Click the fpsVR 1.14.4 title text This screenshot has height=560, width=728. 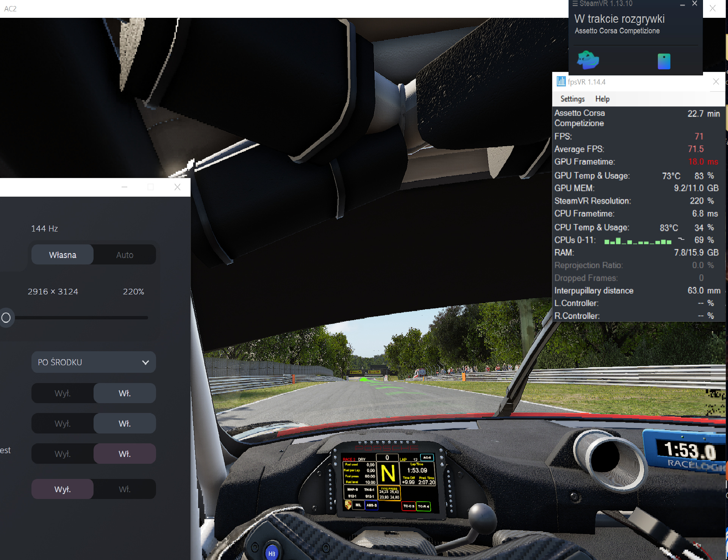click(586, 82)
